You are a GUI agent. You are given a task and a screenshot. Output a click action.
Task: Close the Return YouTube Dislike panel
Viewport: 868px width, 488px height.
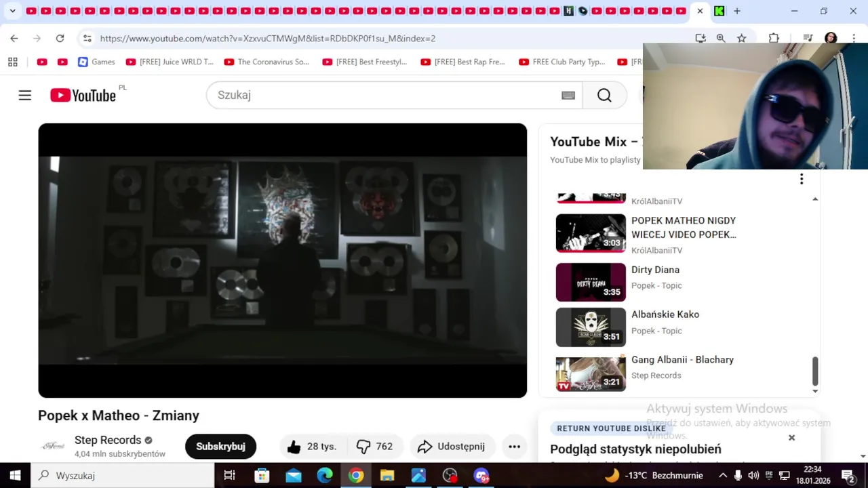(x=791, y=438)
